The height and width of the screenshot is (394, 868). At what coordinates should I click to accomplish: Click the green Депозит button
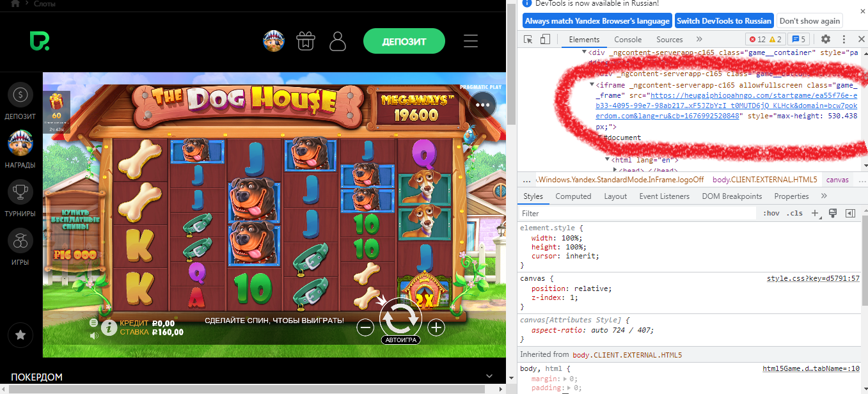(404, 42)
